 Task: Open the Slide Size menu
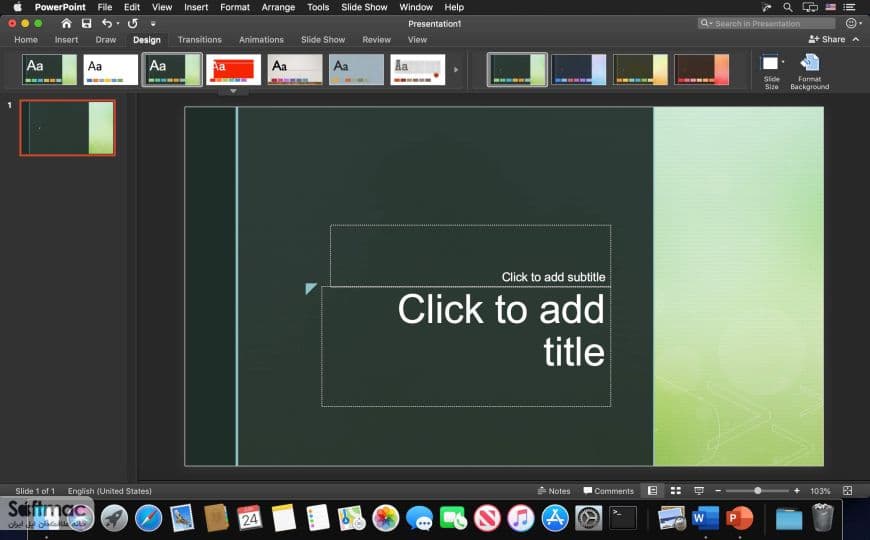point(771,72)
